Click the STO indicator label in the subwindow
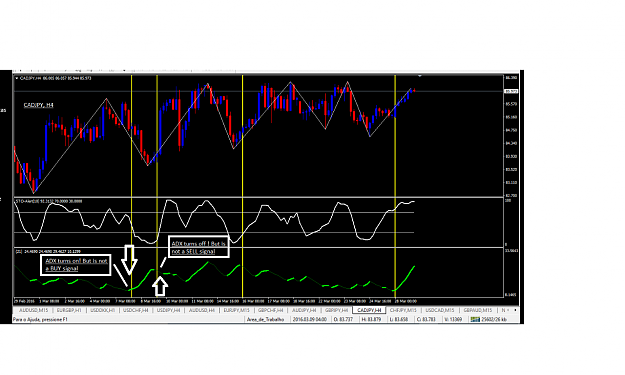 point(49,201)
